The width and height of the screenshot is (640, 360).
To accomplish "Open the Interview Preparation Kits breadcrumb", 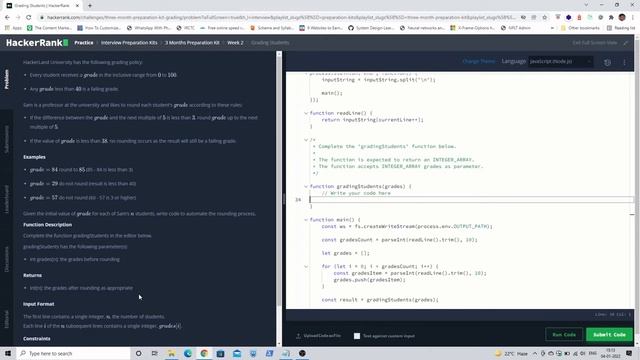I will 129,42.
